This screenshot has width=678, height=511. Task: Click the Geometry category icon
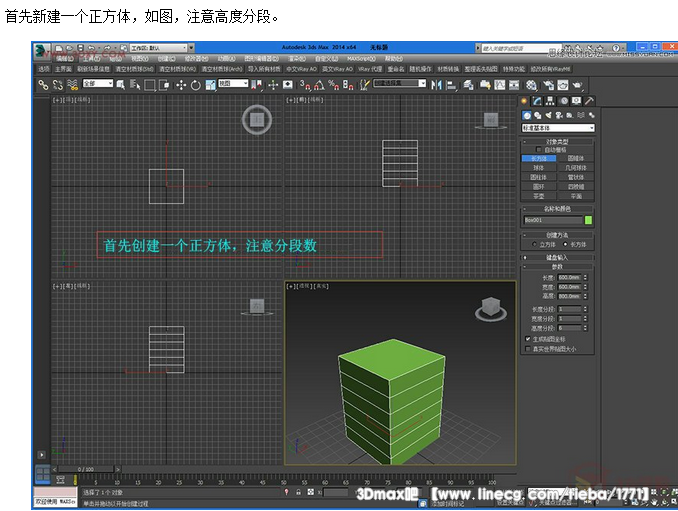pyautogui.click(x=527, y=115)
